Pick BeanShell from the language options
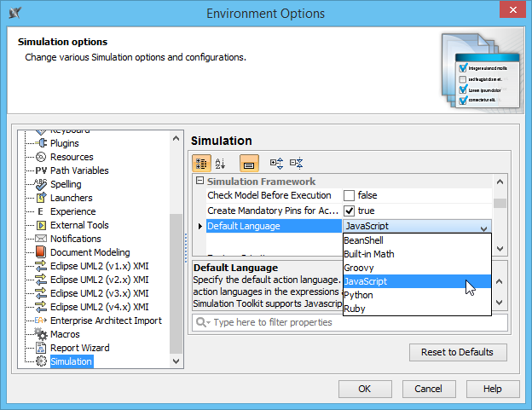The image size is (532, 410). [364, 241]
